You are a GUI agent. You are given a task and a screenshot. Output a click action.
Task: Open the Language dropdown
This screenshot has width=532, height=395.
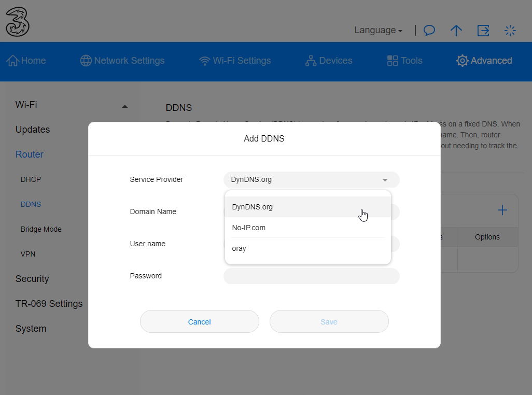click(x=379, y=30)
